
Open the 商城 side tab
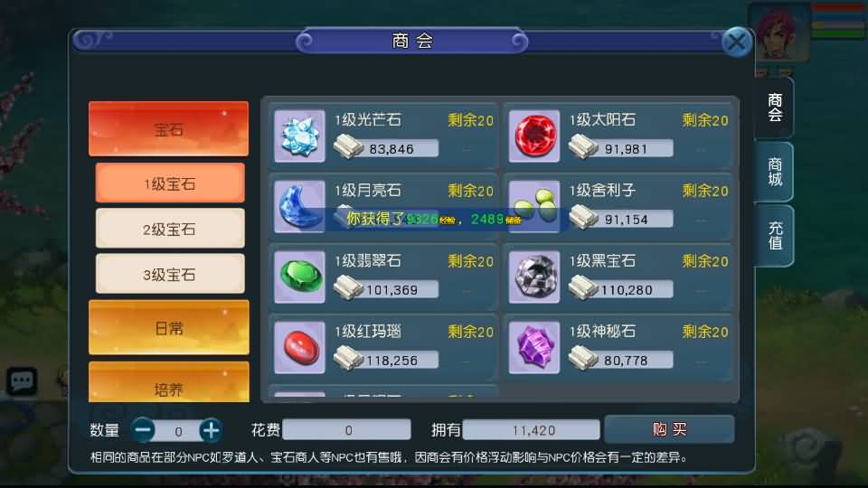[775, 172]
